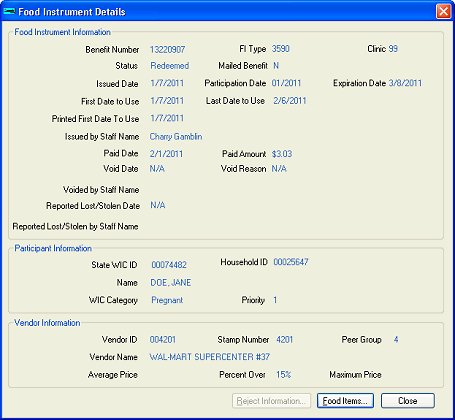The width and height of the screenshot is (455, 420).
Task: Click the WIC Category value Pregnant
Action: tap(167, 300)
